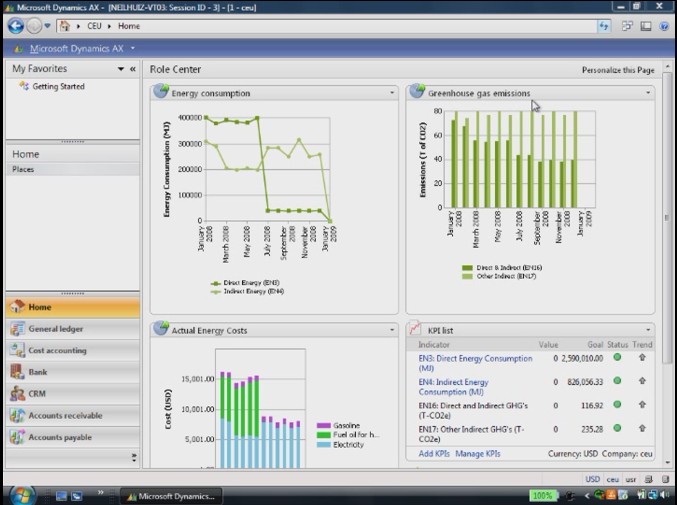Click ceu company in status bar
This screenshot has height=505, width=677.
(612, 479)
